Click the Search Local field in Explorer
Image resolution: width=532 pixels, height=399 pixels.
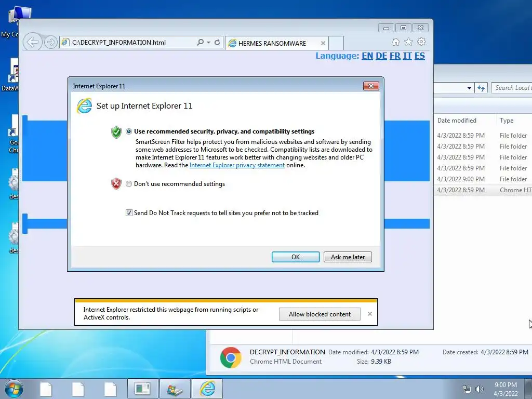tap(512, 88)
